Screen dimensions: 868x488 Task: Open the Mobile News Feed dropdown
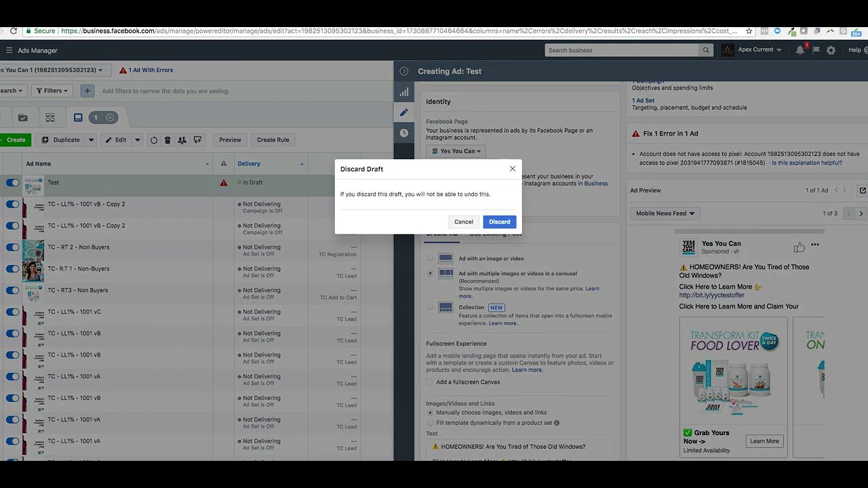[x=665, y=213]
